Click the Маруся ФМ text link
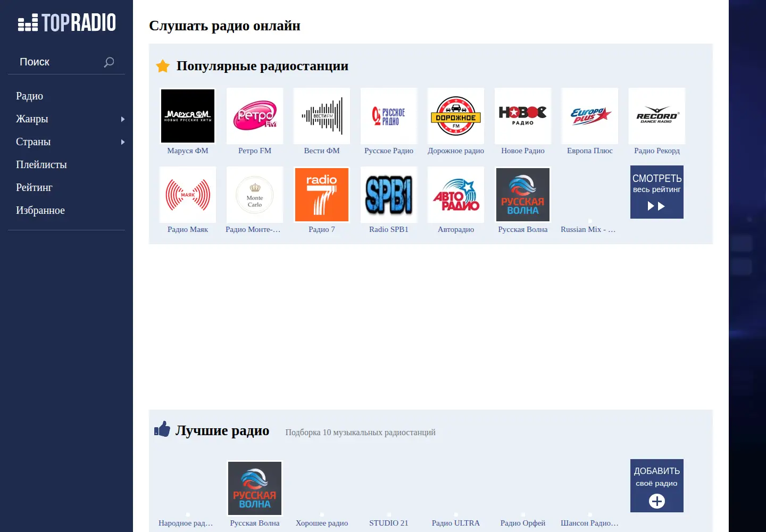766x532 pixels. tap(188, 151)
